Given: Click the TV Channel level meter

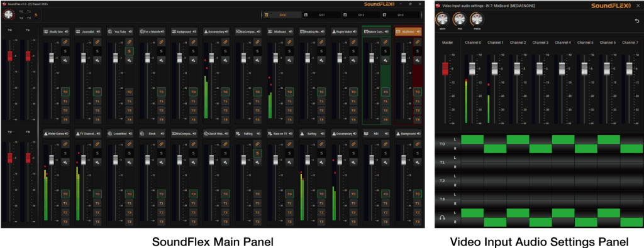Looking at the screenshot, I should coord(77,183).
